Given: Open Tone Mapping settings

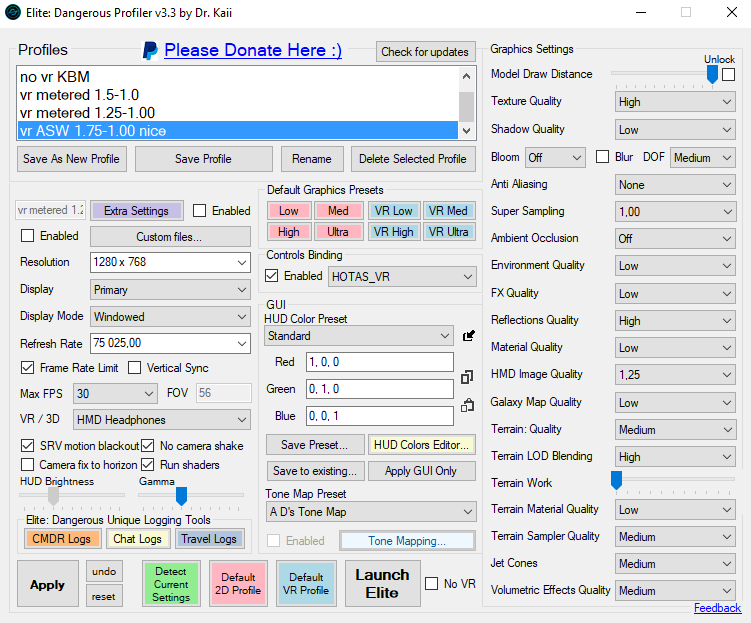Looking at the screenshot, I should pyautogui.click(x=407, y=541).
